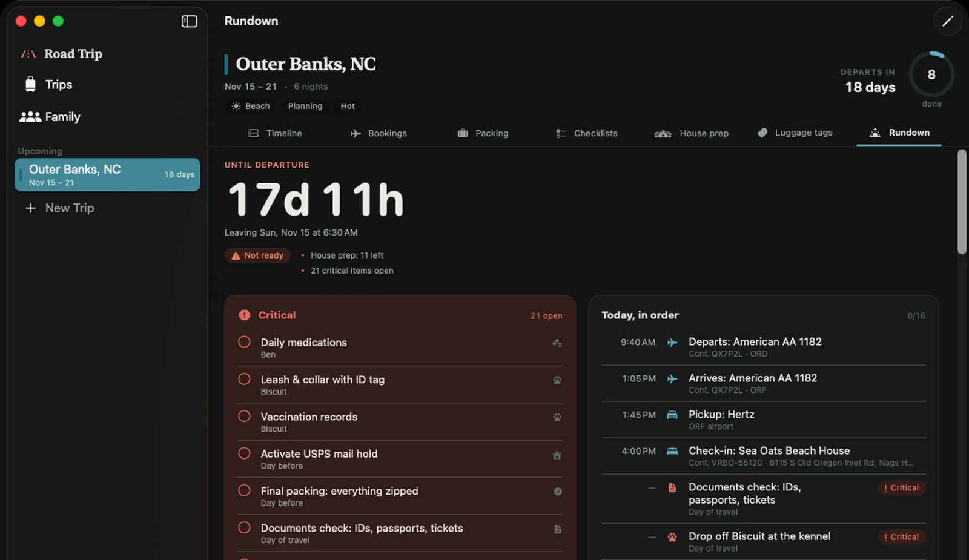
Task: Check off Leash & collar with ID tag
Action: (244, 379)
